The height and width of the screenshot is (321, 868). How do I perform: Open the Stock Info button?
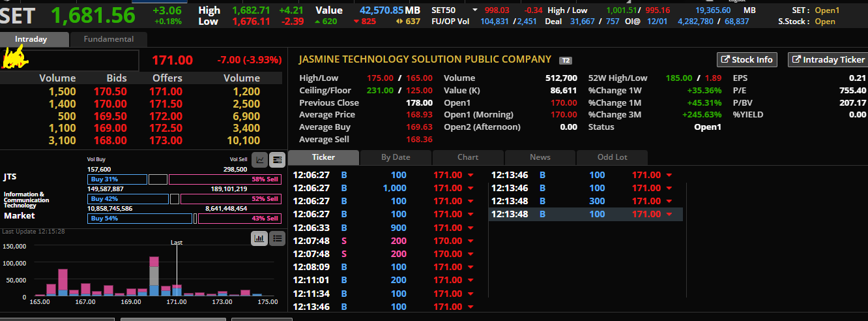point(747,59)
